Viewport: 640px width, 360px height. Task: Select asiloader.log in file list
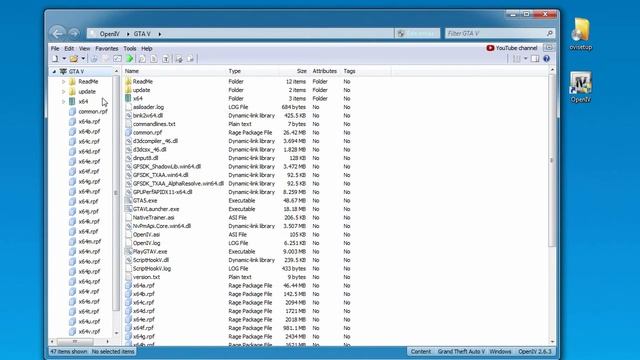(148, 107)
